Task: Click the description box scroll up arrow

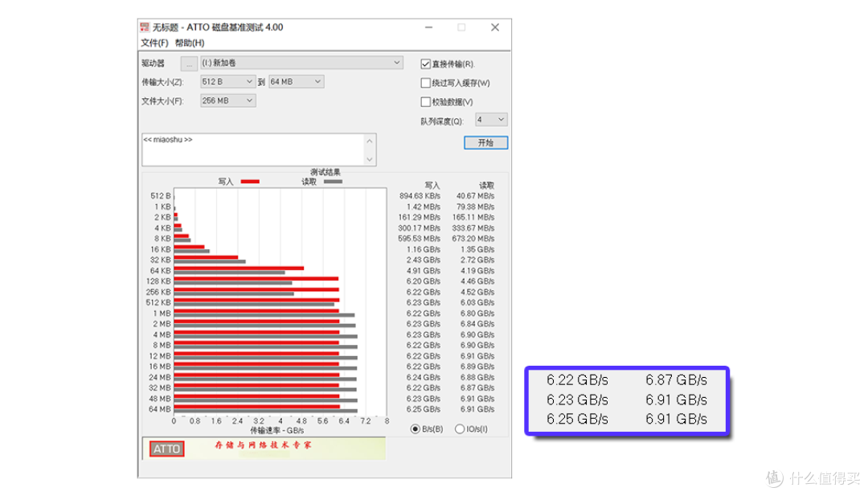Action: click(x=370, y=141)
